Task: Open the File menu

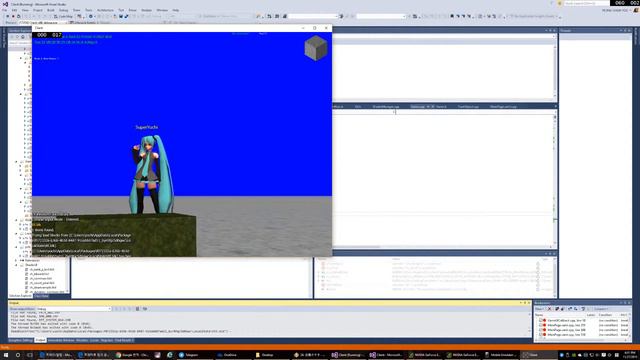Action: (4, 10)
